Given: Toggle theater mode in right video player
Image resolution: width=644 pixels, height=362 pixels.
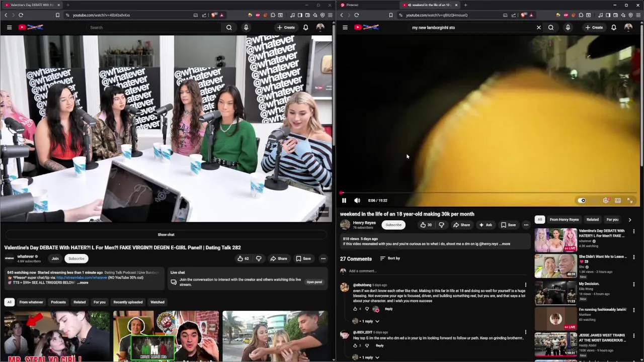Looking at the screenshot, I should [618, 200].
